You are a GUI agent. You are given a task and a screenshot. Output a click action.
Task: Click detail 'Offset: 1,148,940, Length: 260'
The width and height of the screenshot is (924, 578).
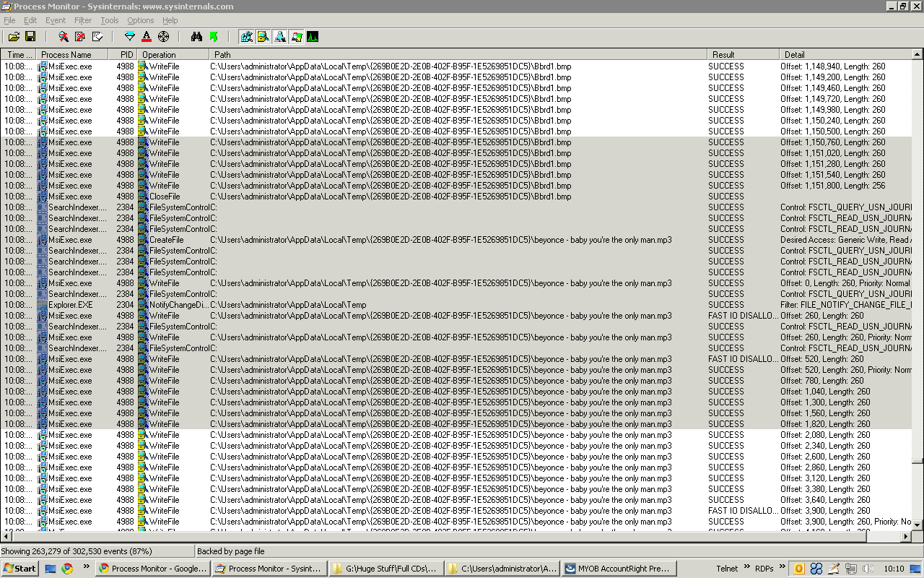[833, 66]
